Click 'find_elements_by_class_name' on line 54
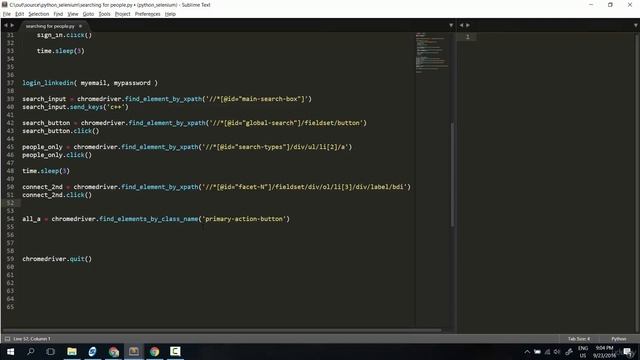Screen dimensions: 640x360 [149, 219]
